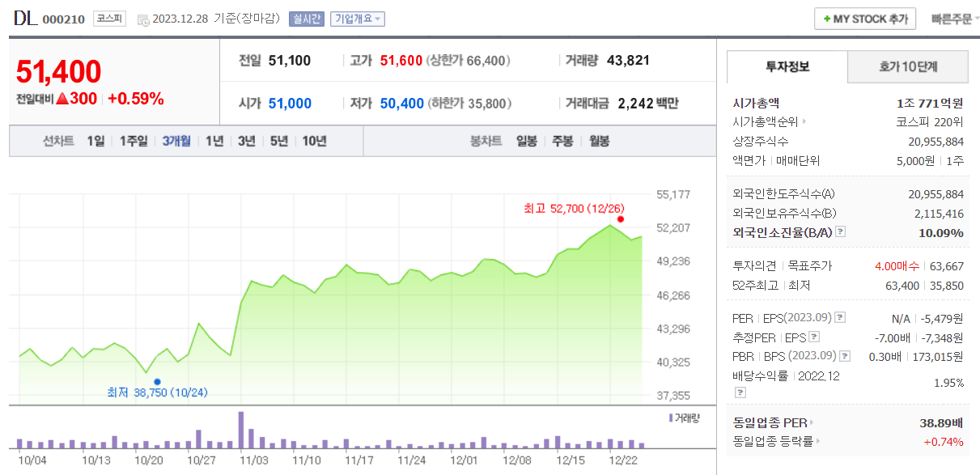This screenshot has height=475, width=980.
Task: Click the 38.89배 sector PER value
Action: pos(941,422)
